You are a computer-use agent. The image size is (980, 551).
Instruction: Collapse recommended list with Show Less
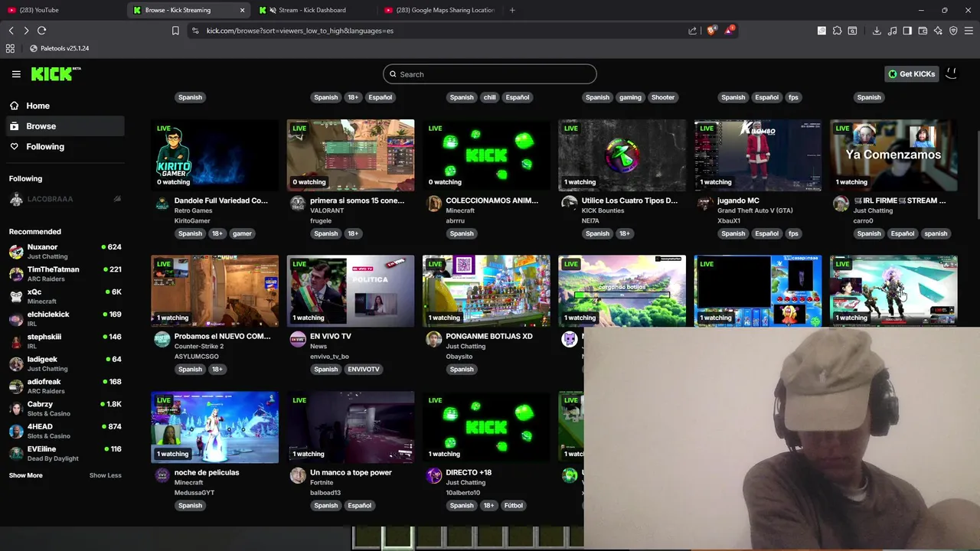pyautogui.click(x=105, y=475)
